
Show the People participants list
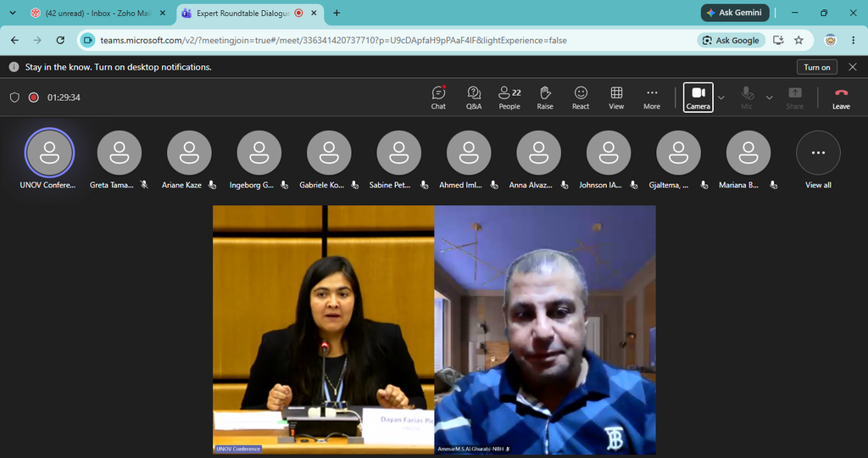tap(509, 98)
